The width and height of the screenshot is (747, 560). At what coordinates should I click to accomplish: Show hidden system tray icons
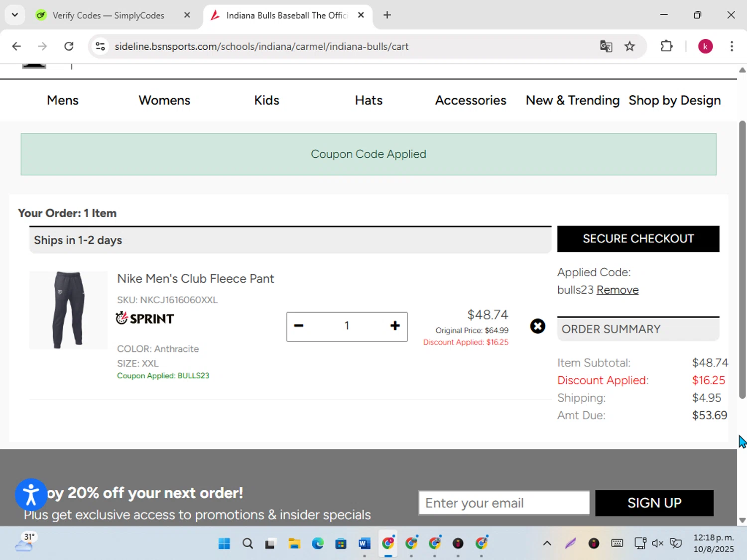(547, 543)
